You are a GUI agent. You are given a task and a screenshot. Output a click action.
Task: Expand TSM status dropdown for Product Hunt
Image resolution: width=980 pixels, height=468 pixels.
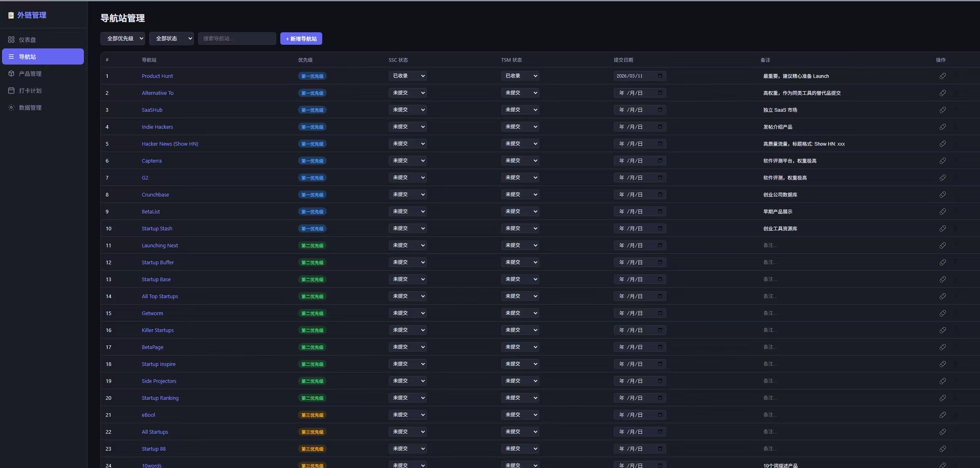pos(520,76)
